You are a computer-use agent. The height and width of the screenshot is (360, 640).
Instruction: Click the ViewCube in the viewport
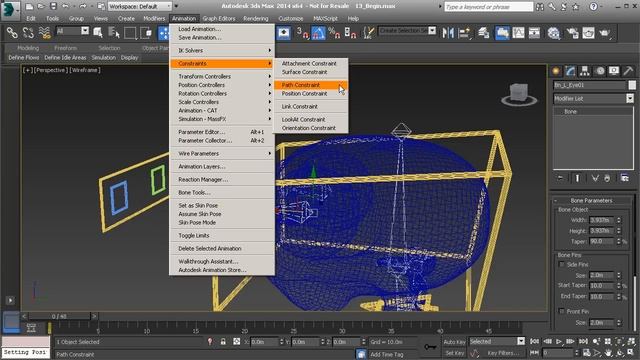pos(519,94)
